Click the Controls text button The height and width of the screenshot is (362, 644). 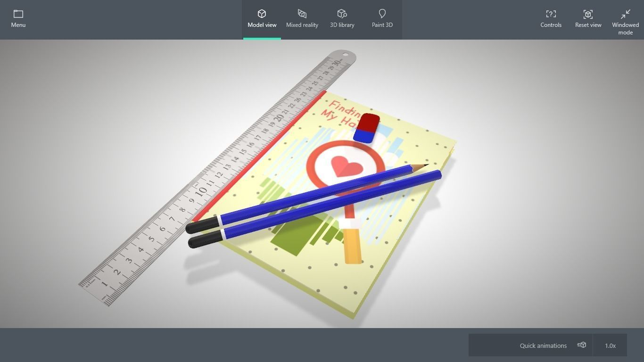pyautogui.click(x=551, y=25)
